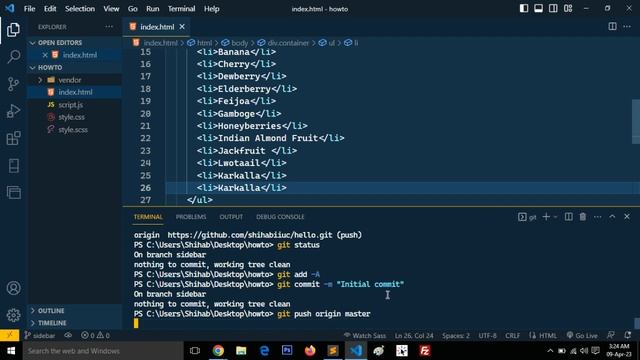Click Ln 26, Col 24 indicator
This screenshot has height=360, width=640.
(x=414, y=336)
